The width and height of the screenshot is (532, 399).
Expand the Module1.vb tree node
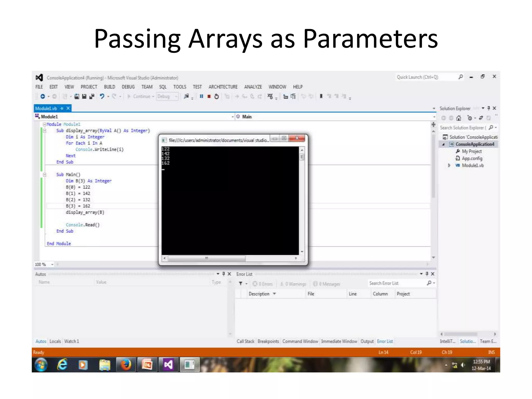pos(449,165)
